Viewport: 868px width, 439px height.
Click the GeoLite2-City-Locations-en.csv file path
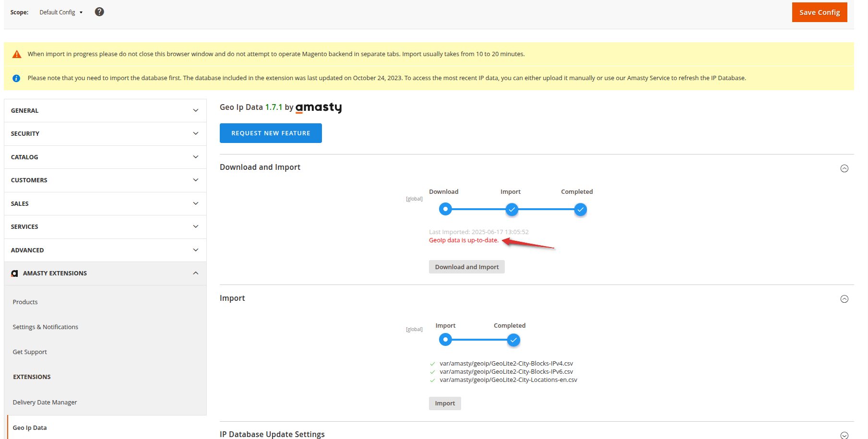(508, 380)
